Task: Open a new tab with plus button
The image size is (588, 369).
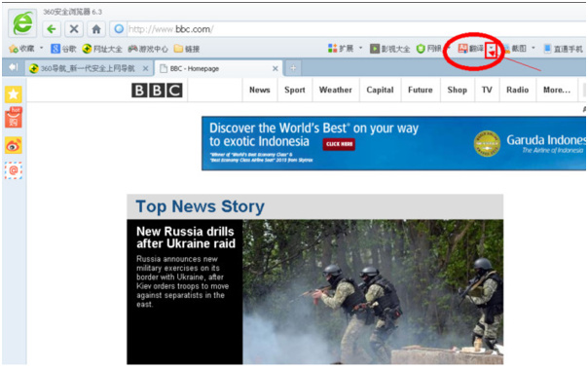Action: (293, 68)
